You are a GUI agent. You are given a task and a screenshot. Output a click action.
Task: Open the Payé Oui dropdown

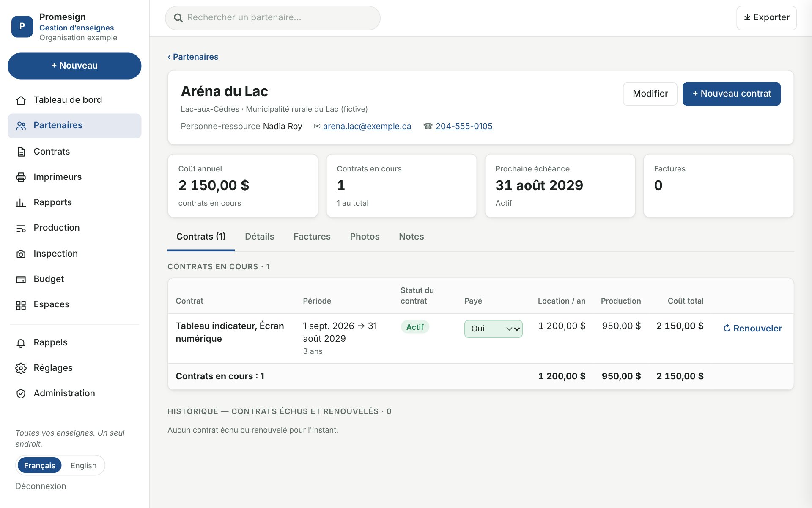[493, 329]
